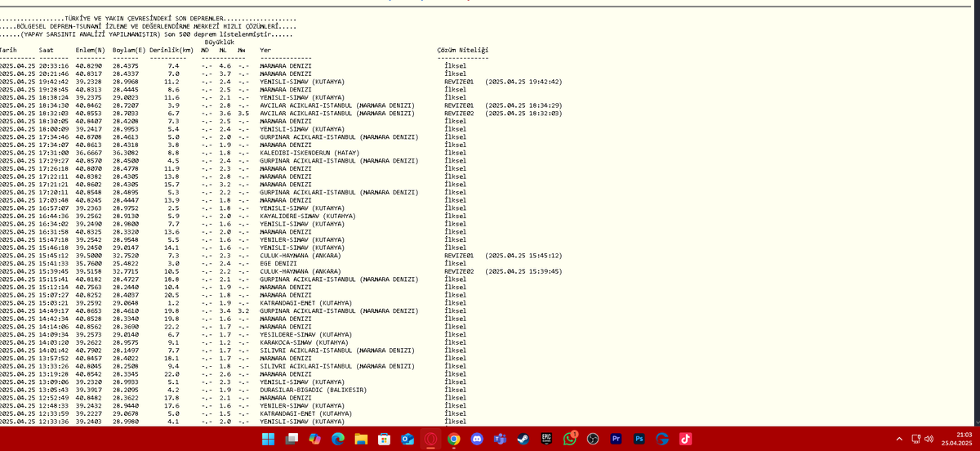Click REVIZE02 timestamp (2025.04.25 18:32:03)
Screen dimensions: 980x451
(x=523, y=113)
